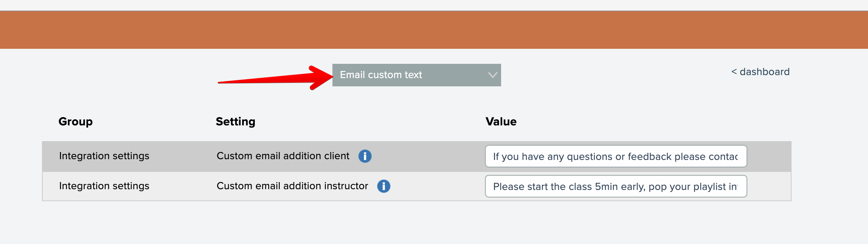Click Integration settings in the instructor row
This screenshot has height=244, width=868.
[x=104, y=186]
